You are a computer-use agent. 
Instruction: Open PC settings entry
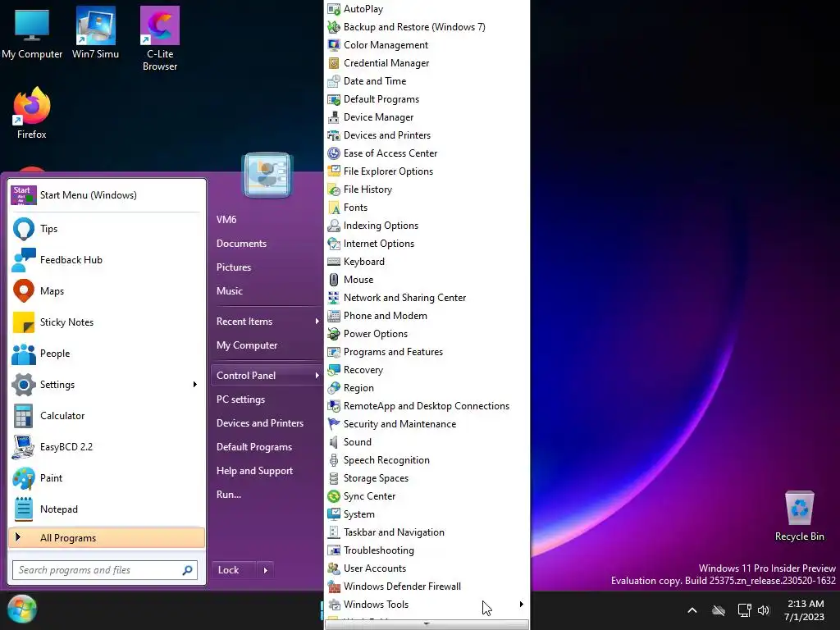point(240,399)
